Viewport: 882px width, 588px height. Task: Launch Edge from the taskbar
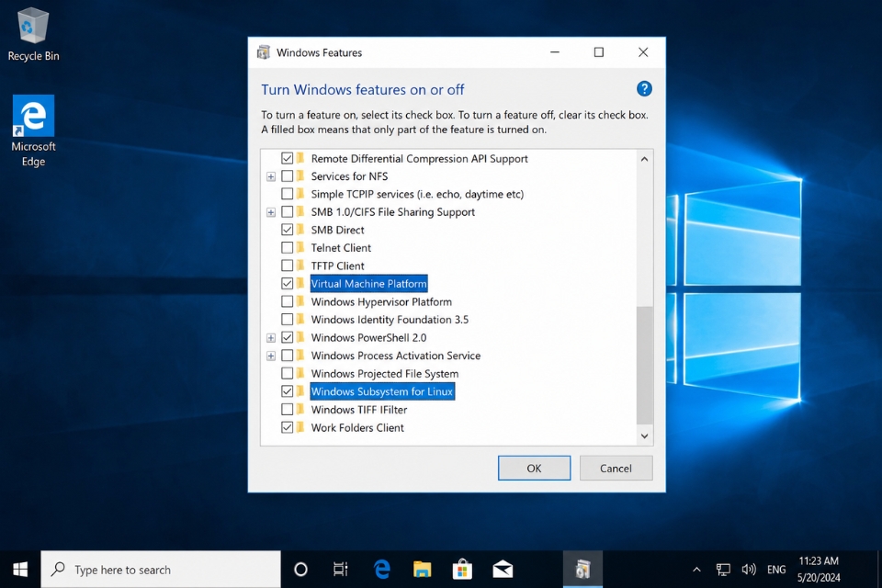point(382,570)
